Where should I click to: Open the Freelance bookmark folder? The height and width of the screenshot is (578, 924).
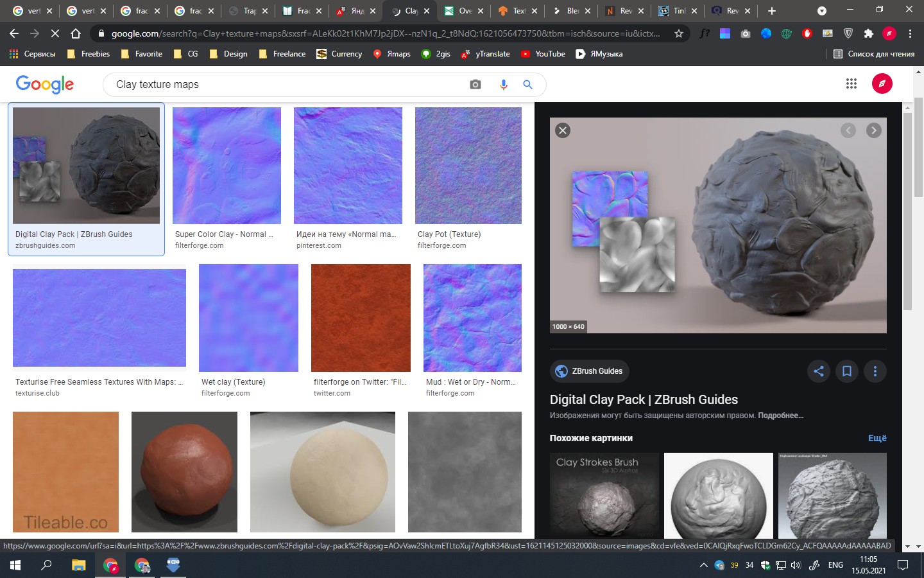(x=282, y=54)
